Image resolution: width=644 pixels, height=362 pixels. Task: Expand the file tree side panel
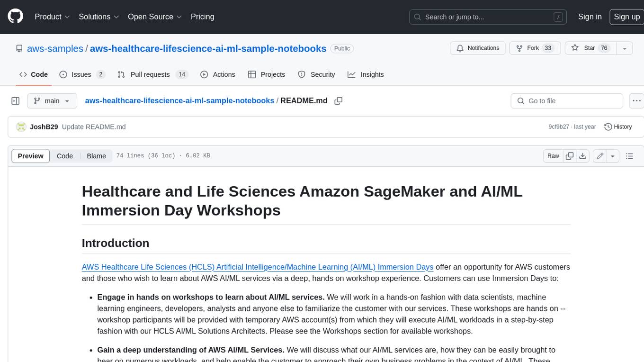[x=16, y=101]
